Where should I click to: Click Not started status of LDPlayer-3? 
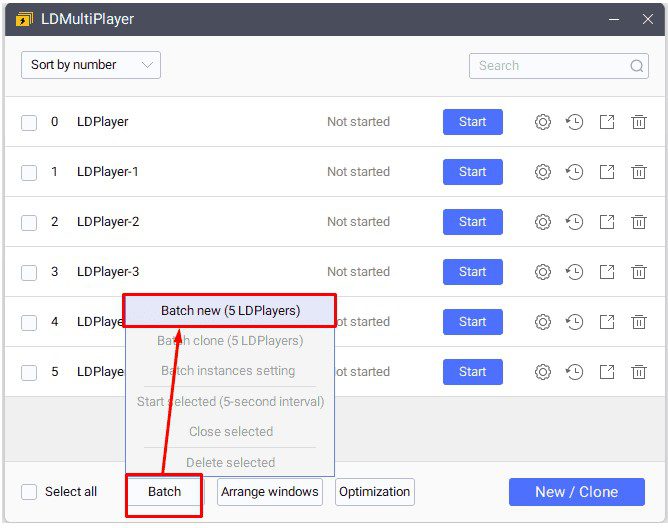pos(358,272)
